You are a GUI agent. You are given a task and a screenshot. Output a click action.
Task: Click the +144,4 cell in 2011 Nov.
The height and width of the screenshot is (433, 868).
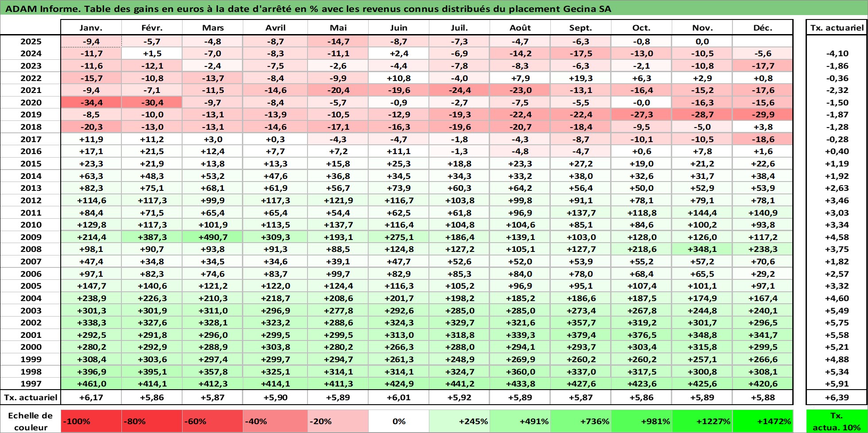(702, 213)
